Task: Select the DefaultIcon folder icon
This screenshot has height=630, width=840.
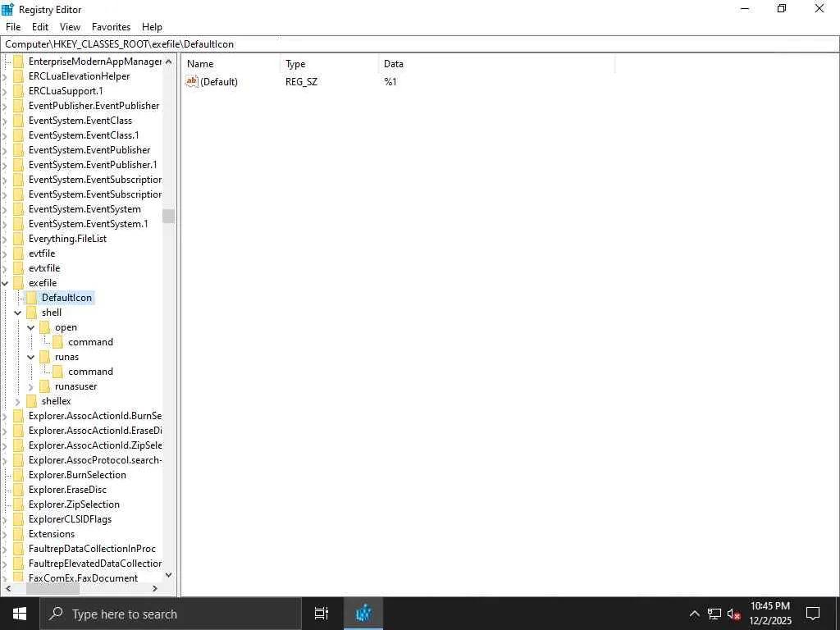Action: point(32,298)
